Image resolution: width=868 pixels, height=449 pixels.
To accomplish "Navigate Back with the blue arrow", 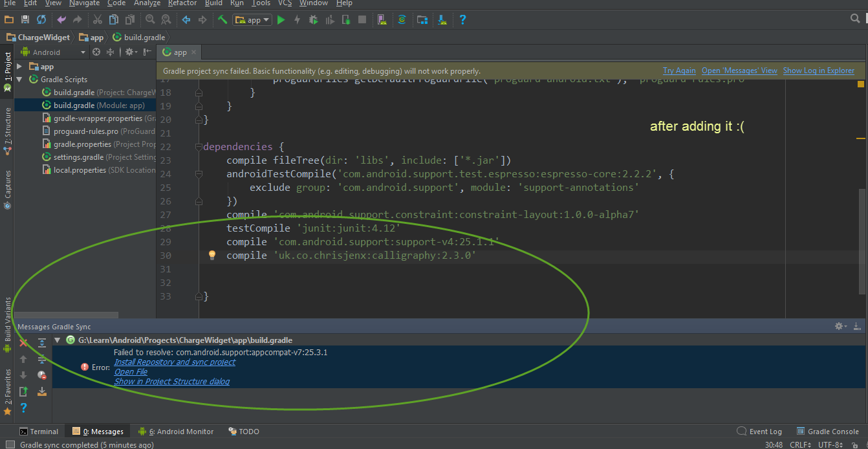I will [186, 20].
